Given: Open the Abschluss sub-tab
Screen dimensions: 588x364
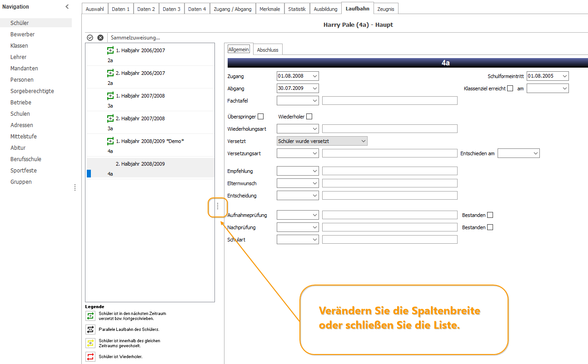Looking at the screenshot, I should (268, 50).
